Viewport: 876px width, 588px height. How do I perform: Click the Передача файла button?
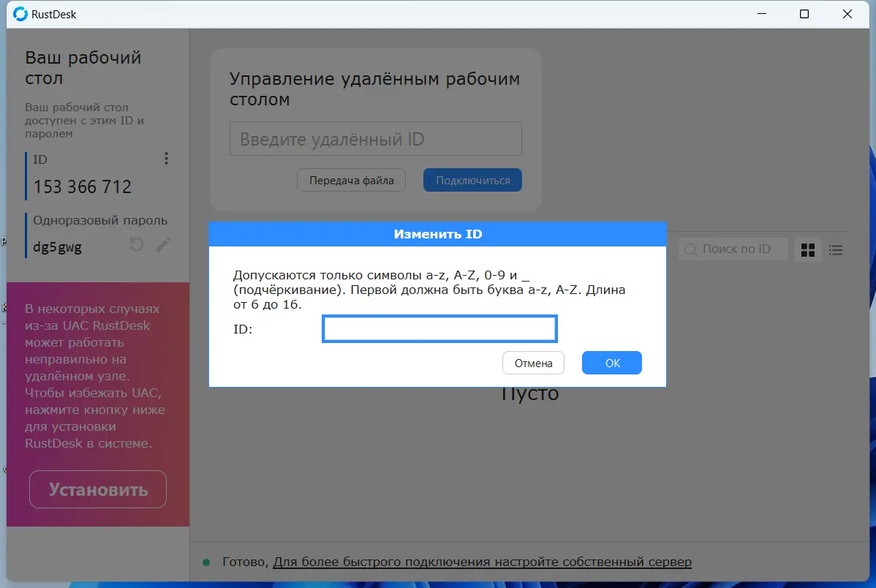(351, 179)
